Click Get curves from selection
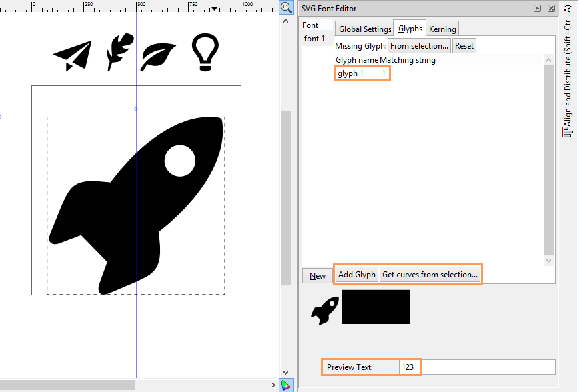Screen dimensions: 579x392 (x=430, y=274)
